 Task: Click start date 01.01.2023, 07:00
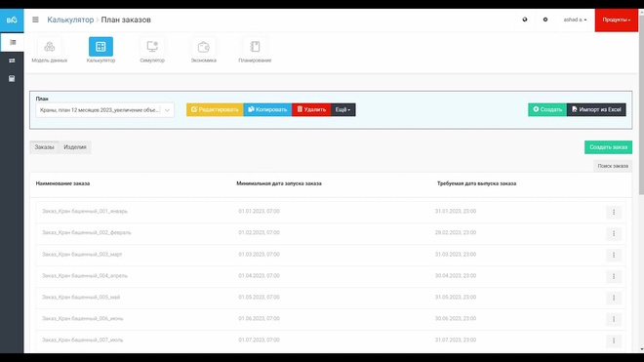click(259, 211)
